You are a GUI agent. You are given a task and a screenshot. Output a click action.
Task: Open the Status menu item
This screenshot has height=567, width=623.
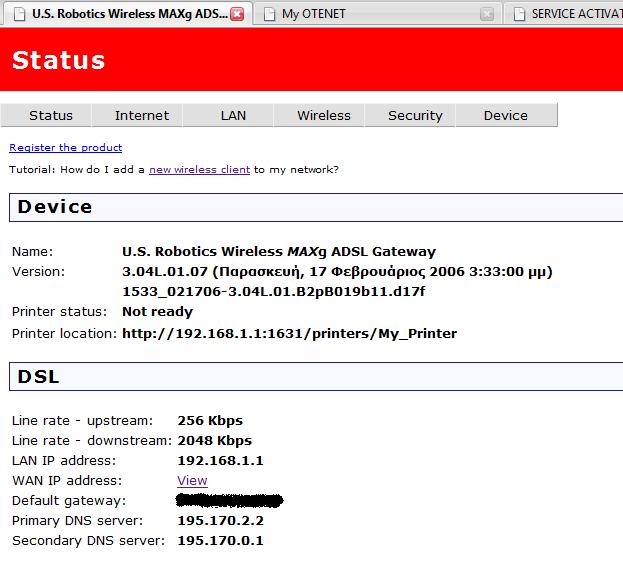click(x=46, y=116)
